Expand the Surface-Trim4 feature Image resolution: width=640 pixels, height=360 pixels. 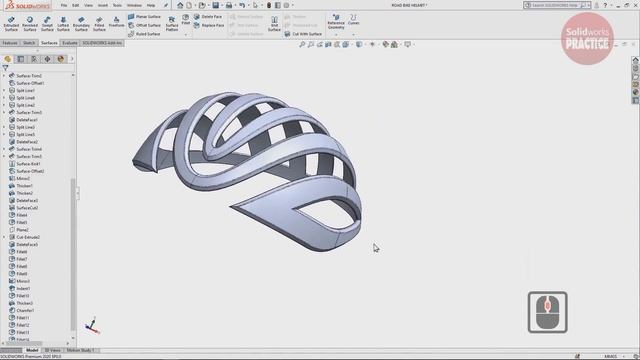(4, 149)
